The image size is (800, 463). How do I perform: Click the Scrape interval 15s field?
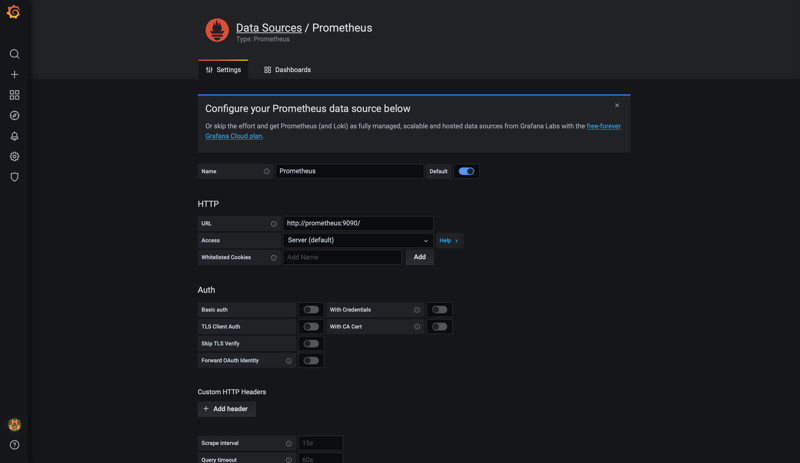point(320,443)
